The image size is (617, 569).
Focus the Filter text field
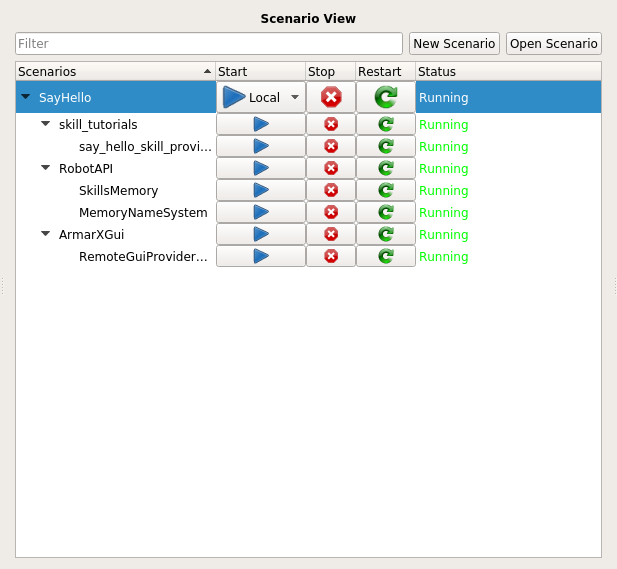209,44
